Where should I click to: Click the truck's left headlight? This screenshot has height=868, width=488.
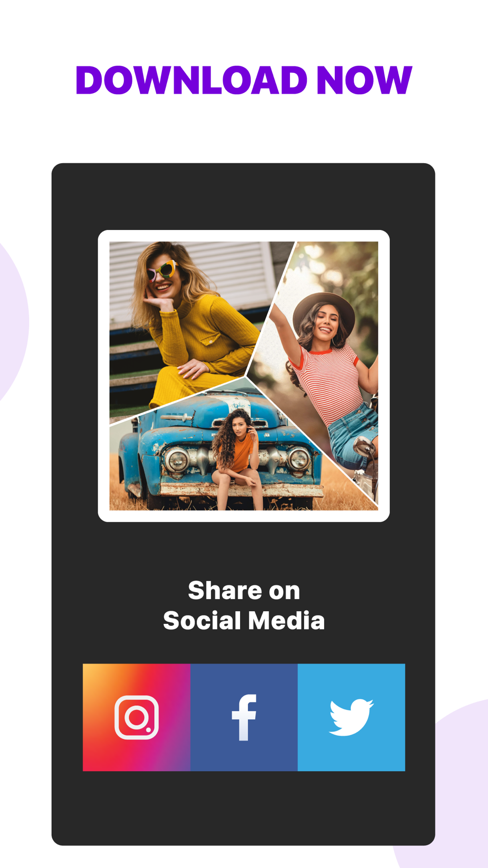coord(177,459)
